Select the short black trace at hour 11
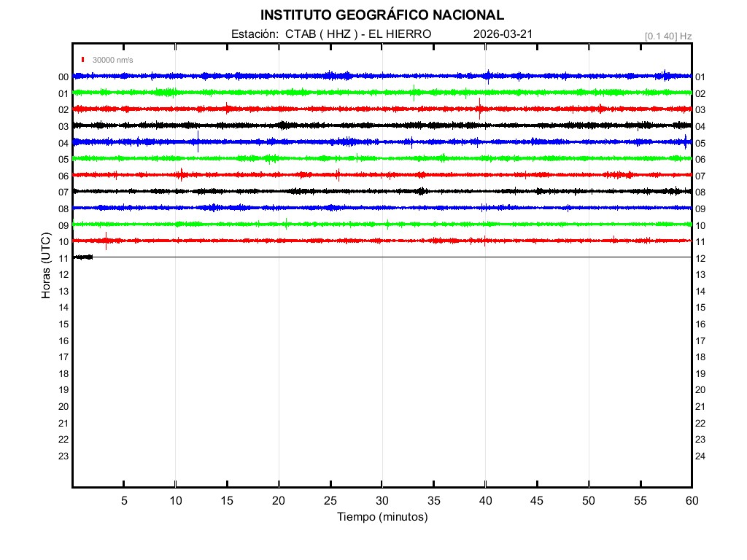The image size is (747, 560). pyautogui.click(x=82, y=257)
